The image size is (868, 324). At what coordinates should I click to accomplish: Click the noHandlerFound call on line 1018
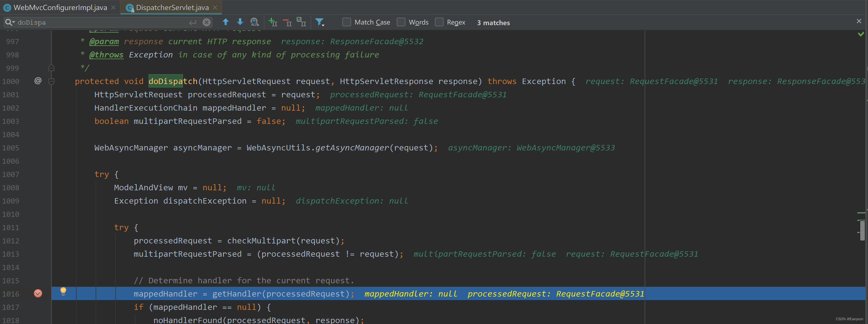point(188,320)
